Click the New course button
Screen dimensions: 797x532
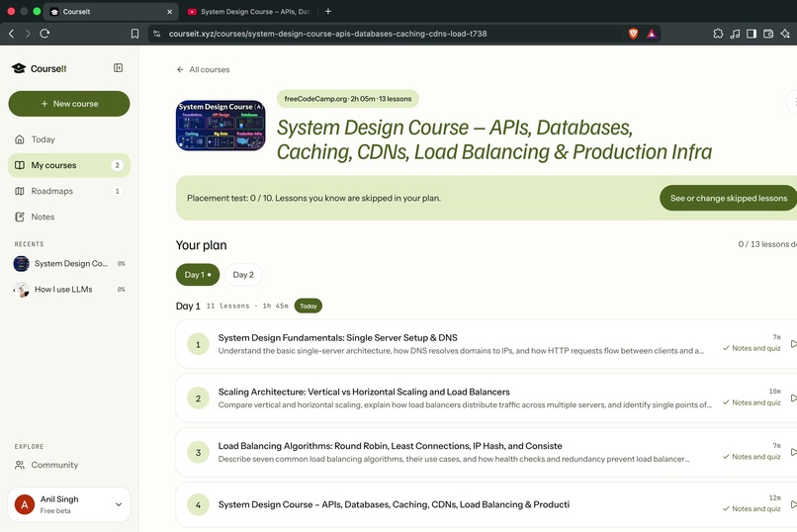(x=69, y=104)
